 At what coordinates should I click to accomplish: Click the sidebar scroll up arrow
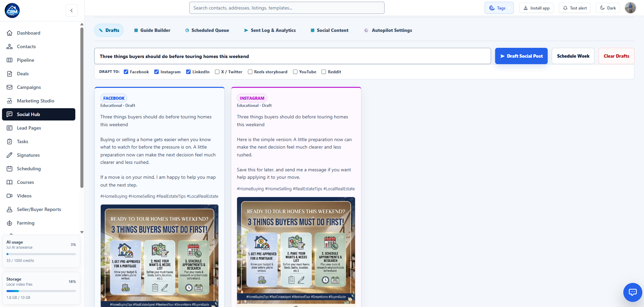pos(82,24)
